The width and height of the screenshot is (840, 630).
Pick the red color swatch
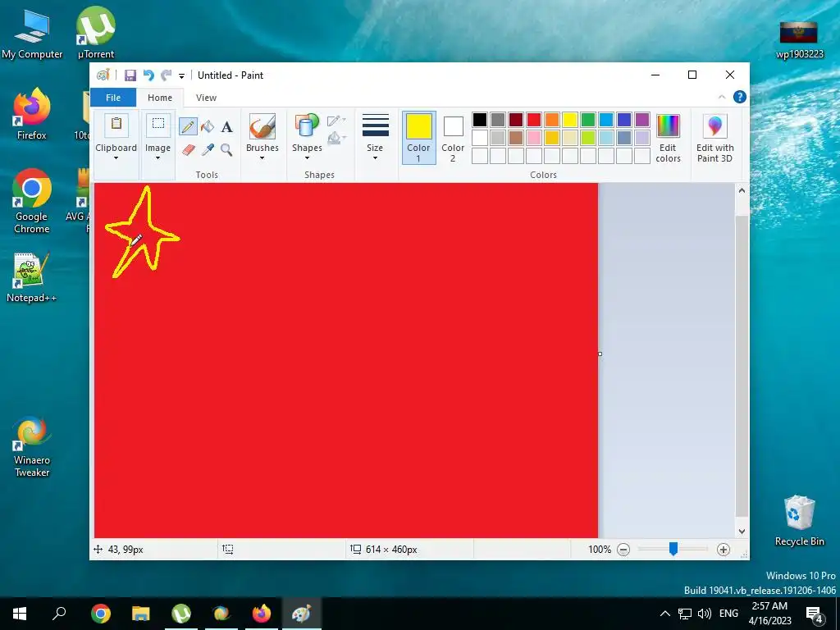pos(533,120)
